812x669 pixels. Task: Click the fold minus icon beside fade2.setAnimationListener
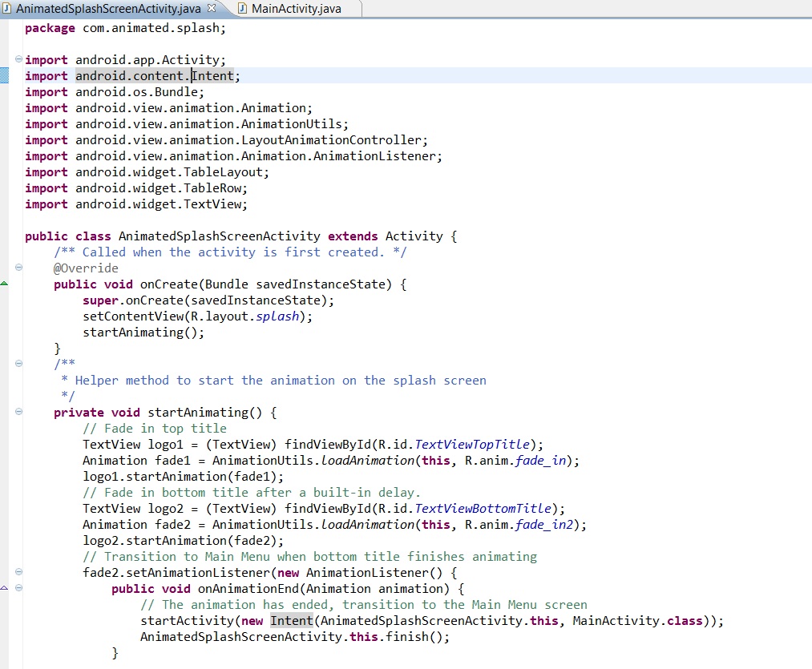[18, 572]
